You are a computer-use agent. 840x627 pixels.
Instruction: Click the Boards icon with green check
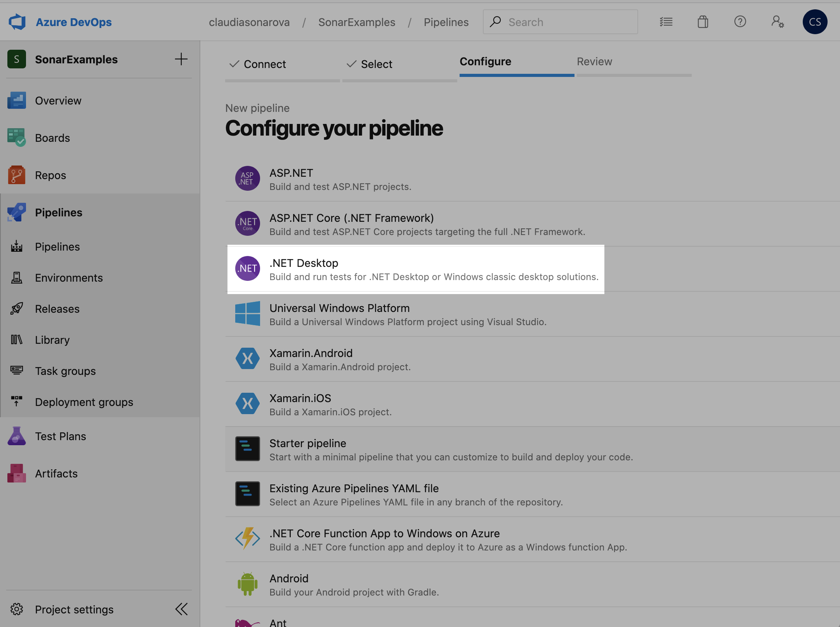tap(17, 138)
